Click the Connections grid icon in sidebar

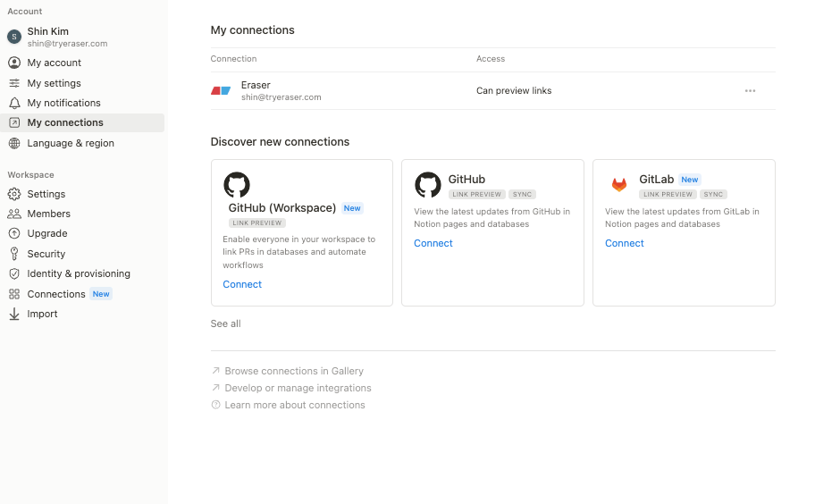tap(14, 294)
